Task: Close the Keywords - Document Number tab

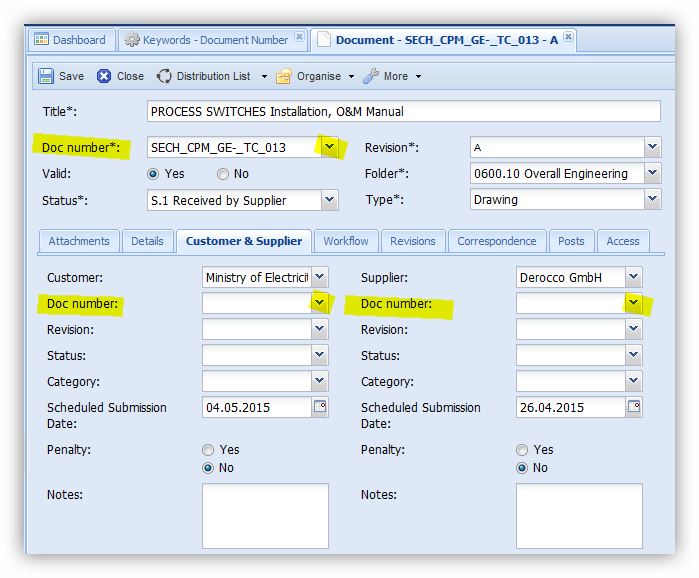Action: click(x=299, y=38)
